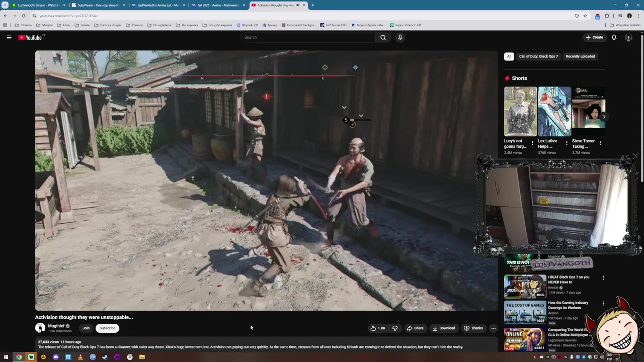Click in the YouTube search field

(307, 37)
